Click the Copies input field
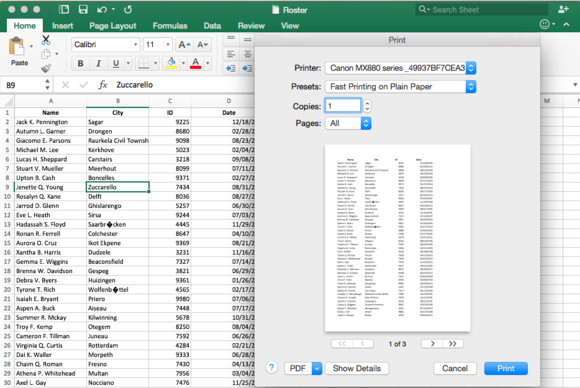This screenshot has height=388, width=580. pyautogui.click(x=343, y=106)
